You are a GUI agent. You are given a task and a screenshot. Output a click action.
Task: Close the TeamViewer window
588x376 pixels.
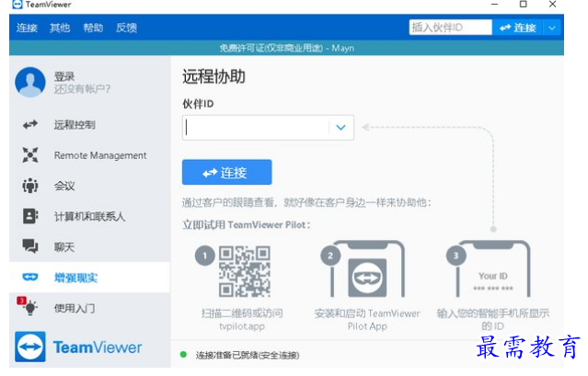(x=552, y=5)
